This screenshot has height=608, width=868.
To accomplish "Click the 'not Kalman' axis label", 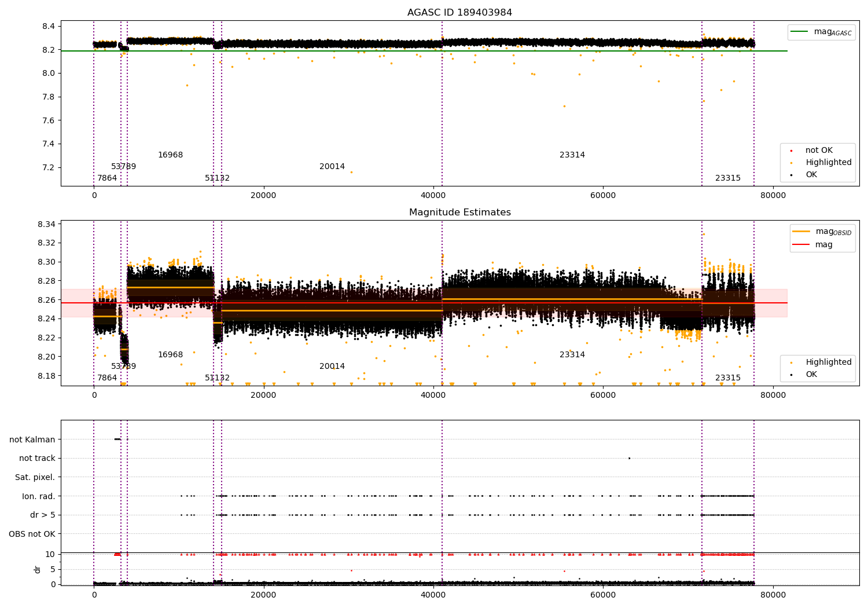I will pos(32,439).
